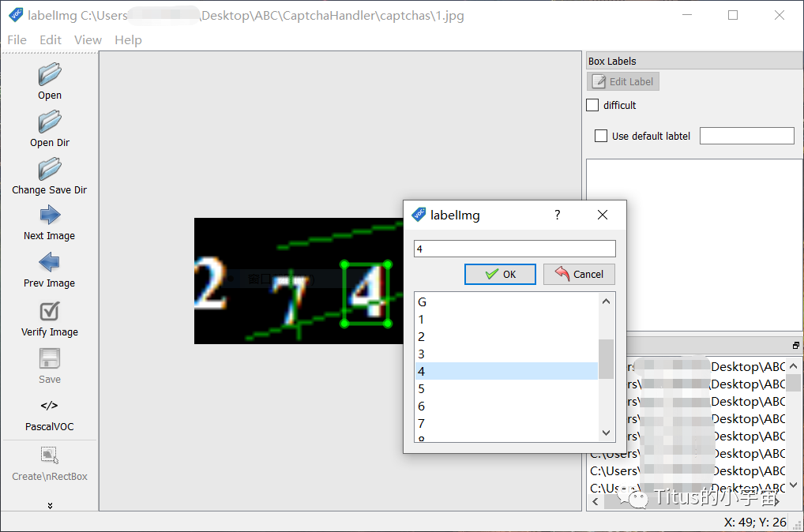Select label 7 in the list

(506, 423)
